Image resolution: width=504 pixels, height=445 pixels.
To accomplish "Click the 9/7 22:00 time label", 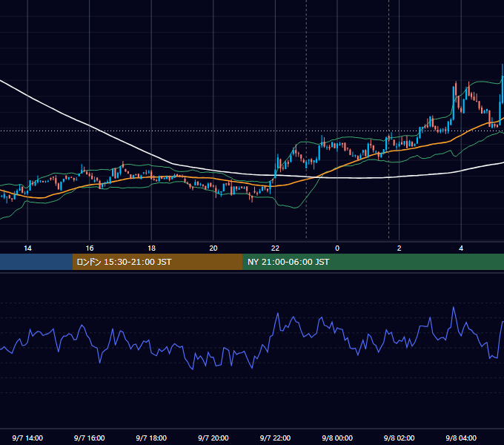I will [x=275, y=438].
